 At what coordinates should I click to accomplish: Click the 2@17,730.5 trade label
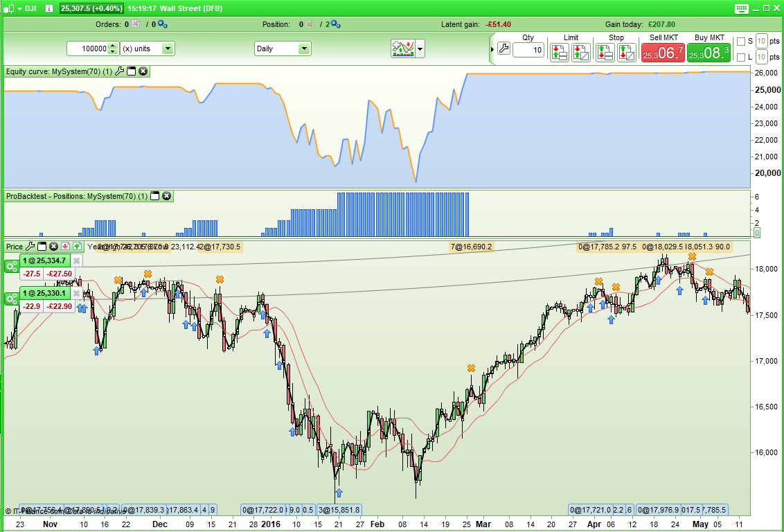click(x=220, y=247)
